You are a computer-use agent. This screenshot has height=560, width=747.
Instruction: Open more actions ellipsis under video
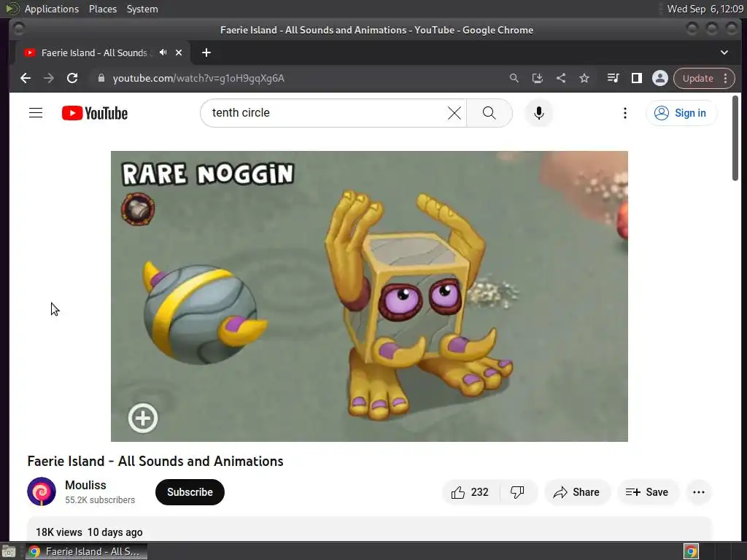point(699,492)
